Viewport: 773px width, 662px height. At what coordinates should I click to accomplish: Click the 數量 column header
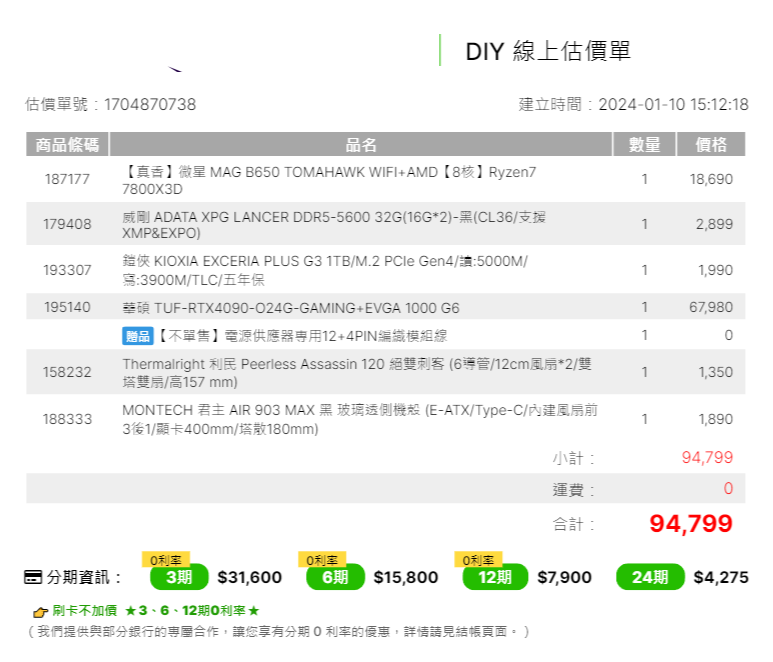(644, 144)
